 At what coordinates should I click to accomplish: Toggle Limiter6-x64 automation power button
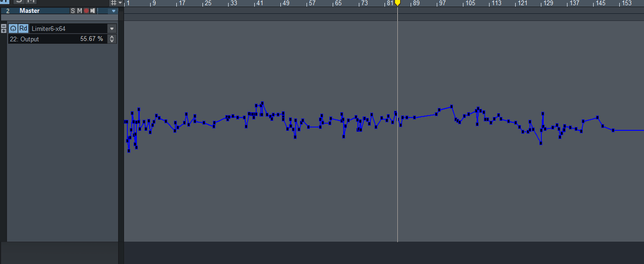pyautogui.click(x=13, y=28)
